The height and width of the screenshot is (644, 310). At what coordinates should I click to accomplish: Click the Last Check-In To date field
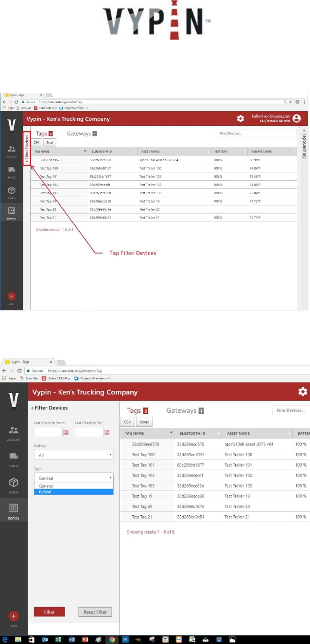(x=89, y=432)
